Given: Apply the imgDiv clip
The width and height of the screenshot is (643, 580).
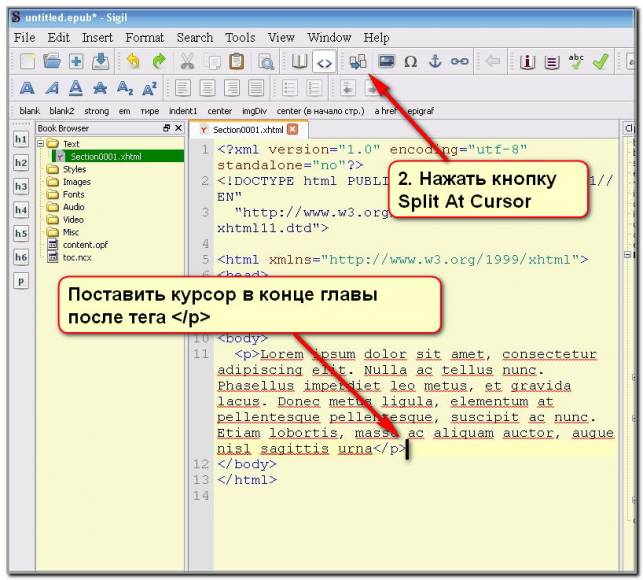Looking at the screenshot, I should click(254, 111).
